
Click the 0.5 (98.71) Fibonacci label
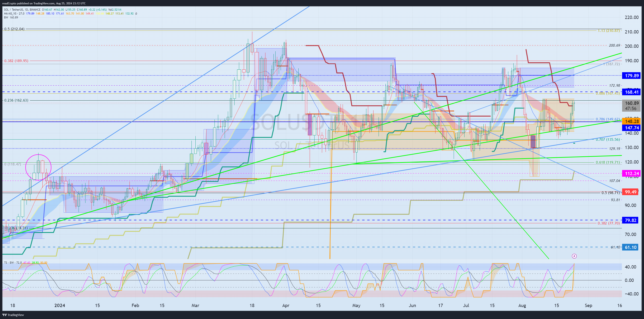point(611,193)
